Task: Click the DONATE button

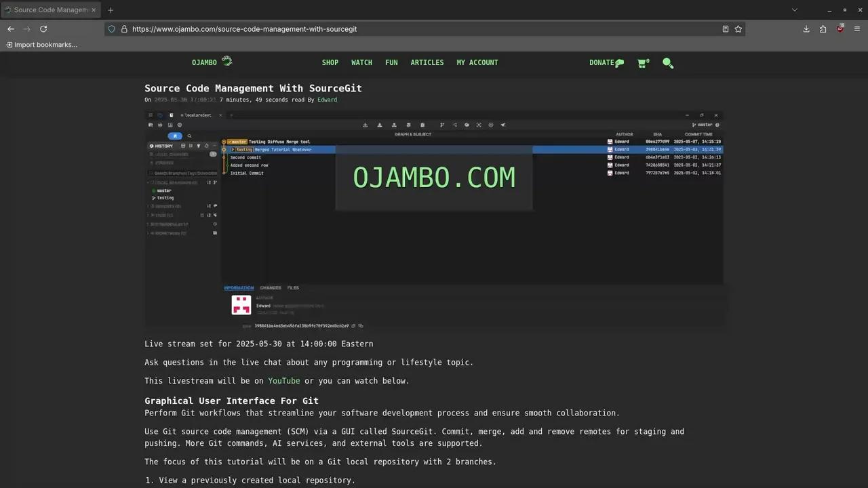Action: pos(602,62)
